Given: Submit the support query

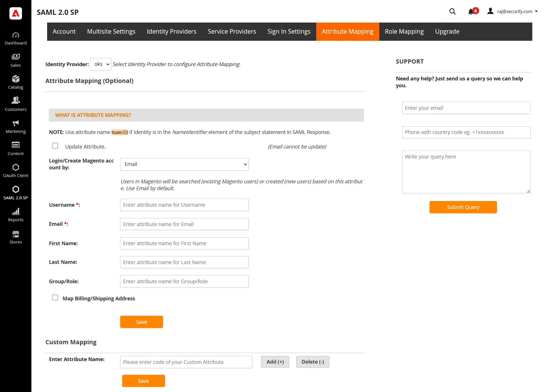Looking at the screenshot, I should pos(463,207).
